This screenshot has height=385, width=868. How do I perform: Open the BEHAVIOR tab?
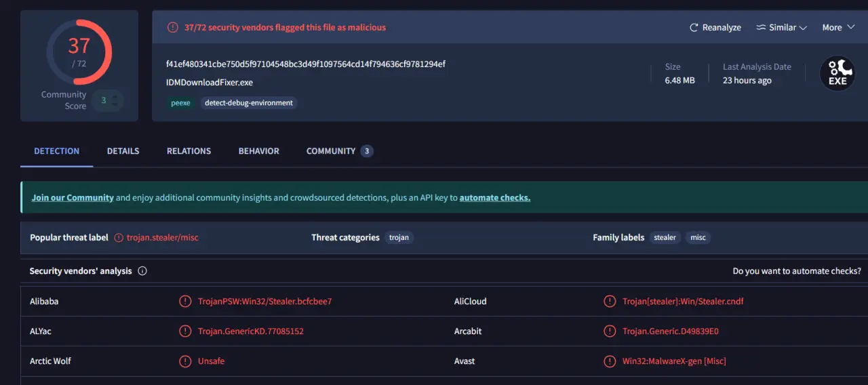[x=258, y=151]
